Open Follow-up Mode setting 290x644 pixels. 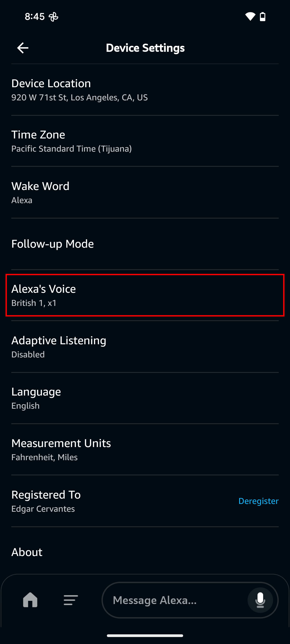(x=145, y=244)
